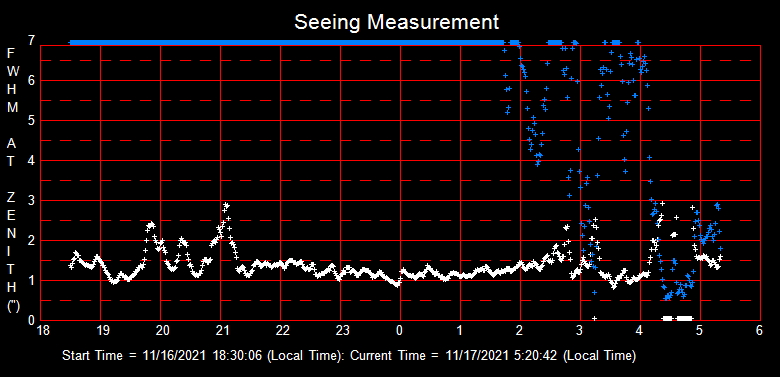This screenshot has height=377, width=780.
Task: Click the x-axis label 20
Action: click(x=163, y=331)
